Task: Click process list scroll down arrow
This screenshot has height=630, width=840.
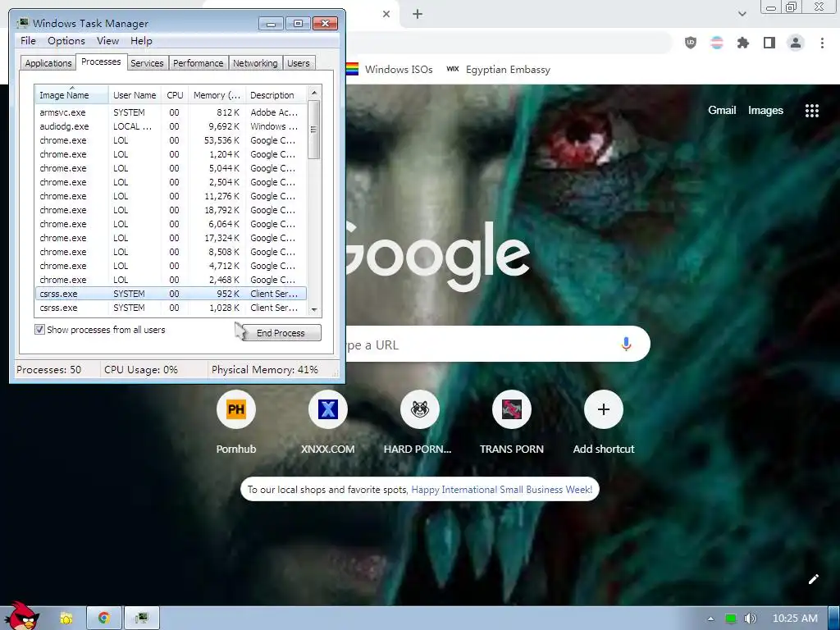Action: 314,309
